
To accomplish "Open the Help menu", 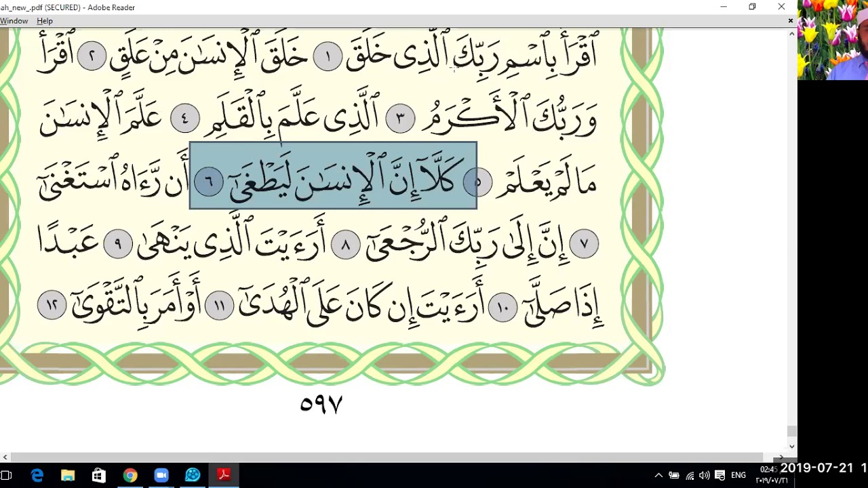I will (45, 21).
